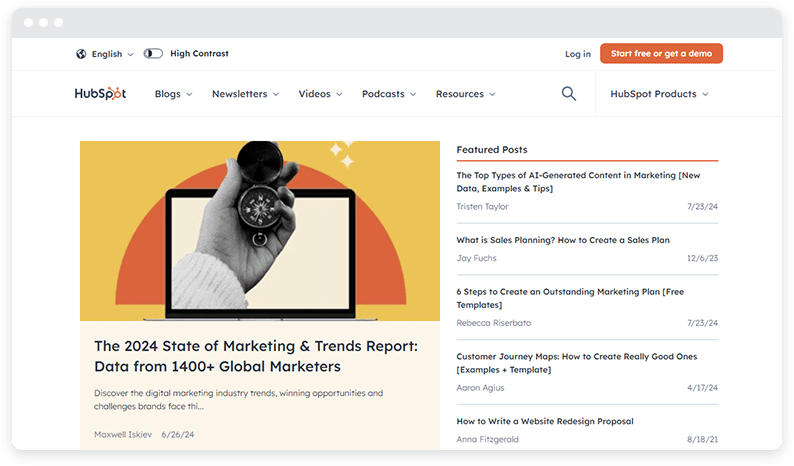Viewport: 794px width, 466px height.
Task: Click the High Contrast label
Action: coord(200,53)
